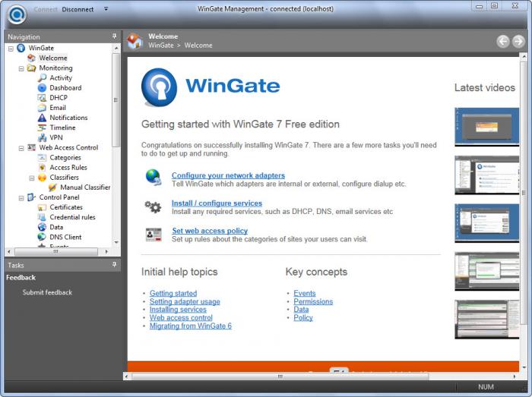Click the DHCP icon in Monitoring
The height and width of the screenshot is (397, 532).
pos(42,98)
